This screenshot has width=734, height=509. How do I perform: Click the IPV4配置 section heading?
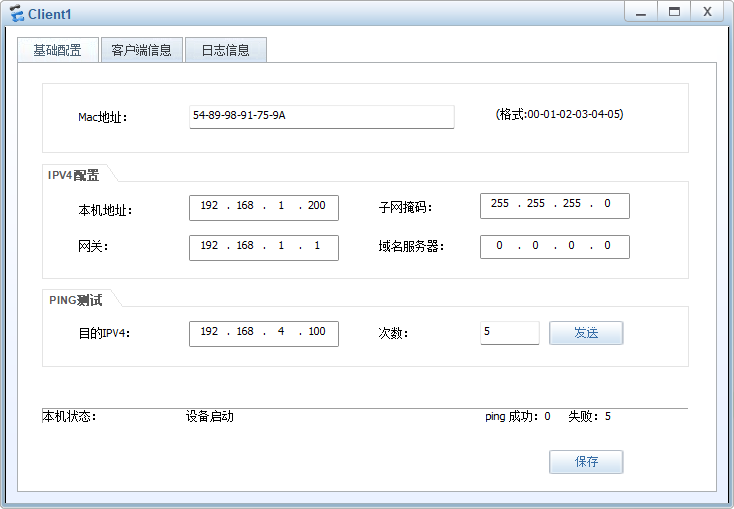coord(73,175)
